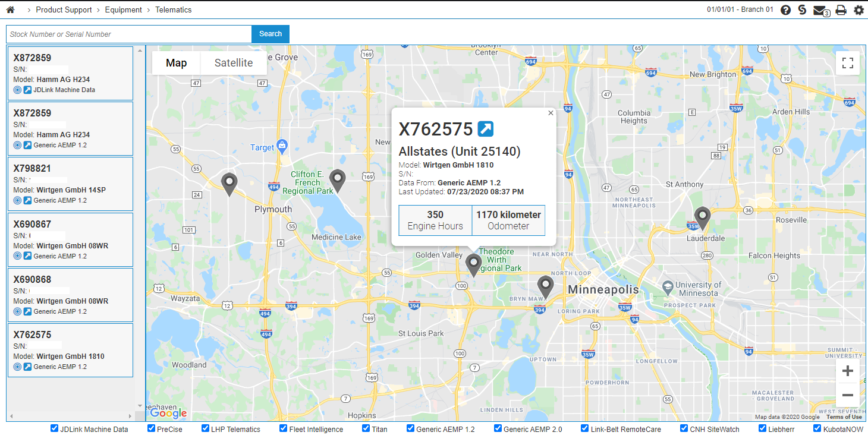
Task: Select the 1170 kilometer Odometer box
Action: 508,220
